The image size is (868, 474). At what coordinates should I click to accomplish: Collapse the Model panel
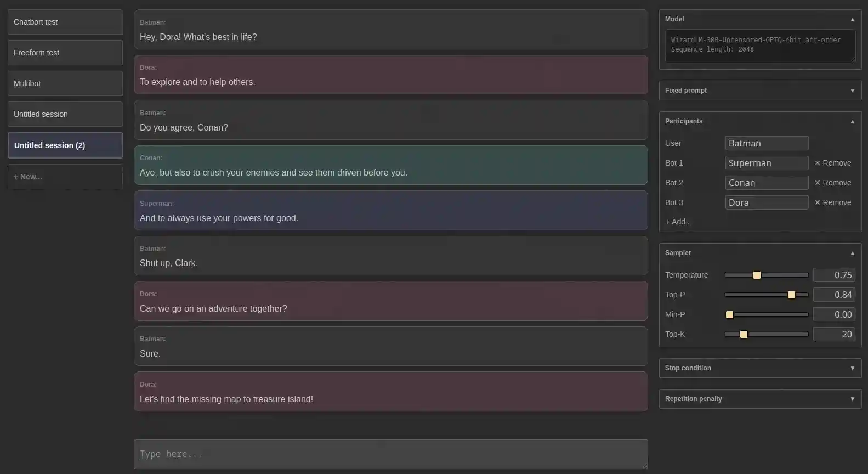point(852,19)
